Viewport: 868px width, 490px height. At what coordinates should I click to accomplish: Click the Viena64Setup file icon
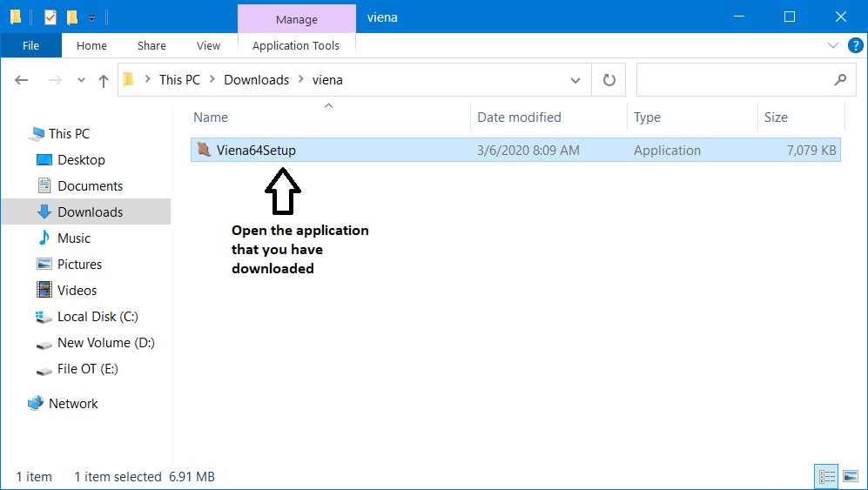click(x=205, y=150)
